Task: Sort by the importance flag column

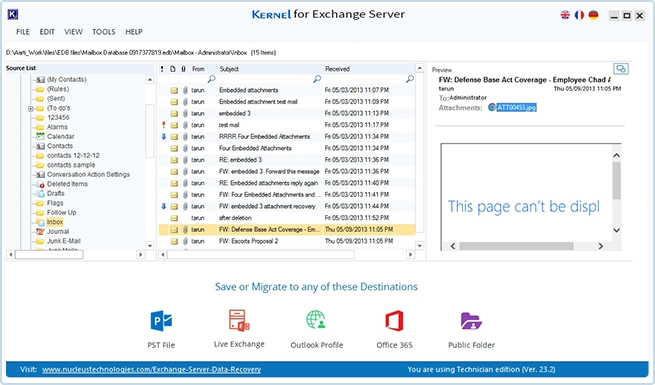Action: (162, 69)
